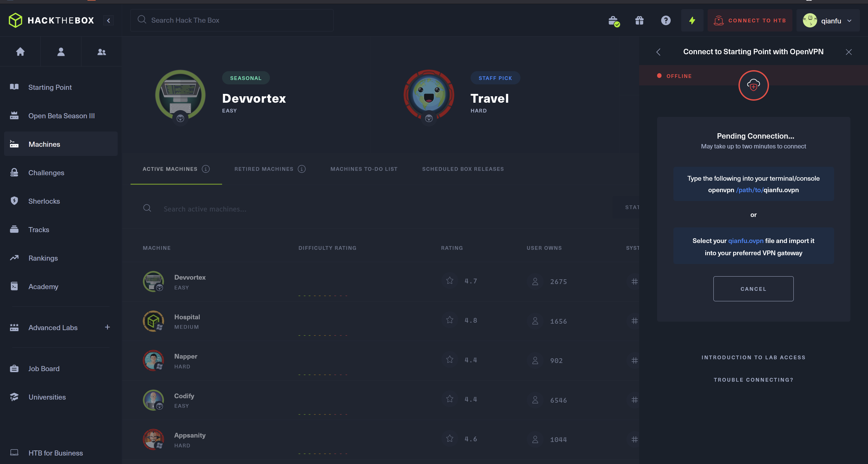Image resolution: width=868 pixels, height=464 pixels.
Task: Open the Trouble Connecting? link
Action: pos(753,380)
